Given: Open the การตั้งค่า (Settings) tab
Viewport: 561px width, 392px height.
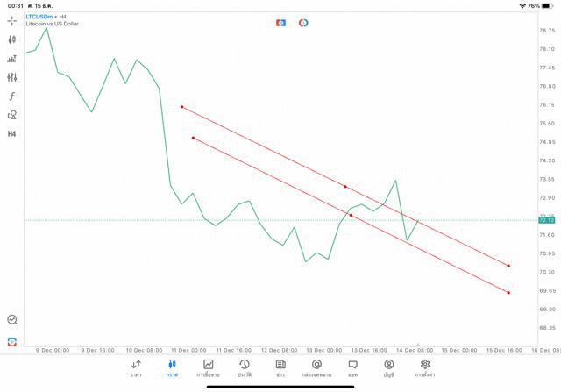Looking at the screenshot, I should point(425,368).
